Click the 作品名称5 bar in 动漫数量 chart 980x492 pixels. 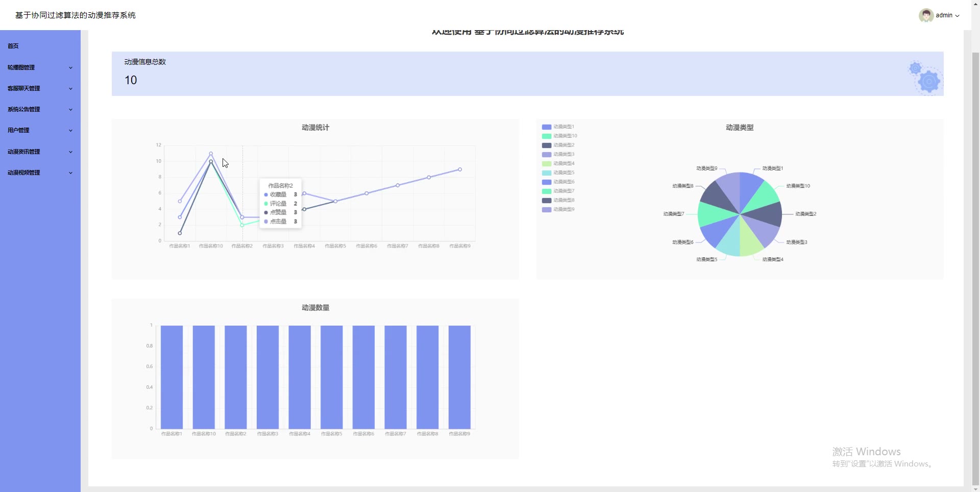click(331, 377)
